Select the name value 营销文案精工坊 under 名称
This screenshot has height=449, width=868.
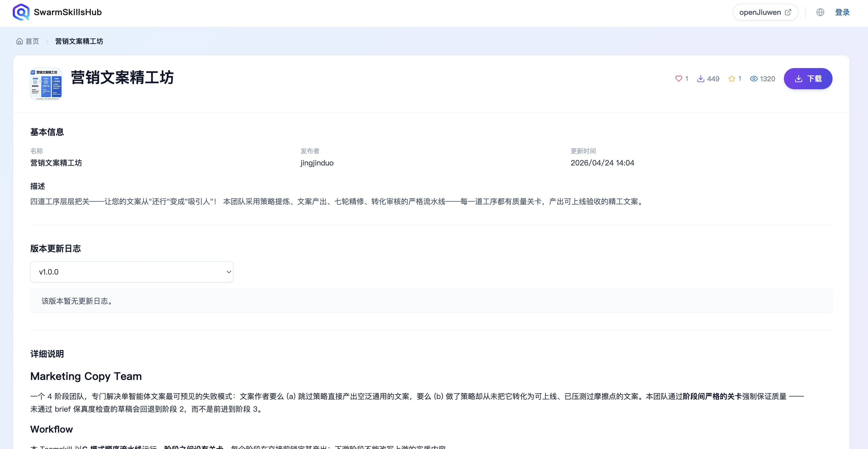tap(56, 163)
